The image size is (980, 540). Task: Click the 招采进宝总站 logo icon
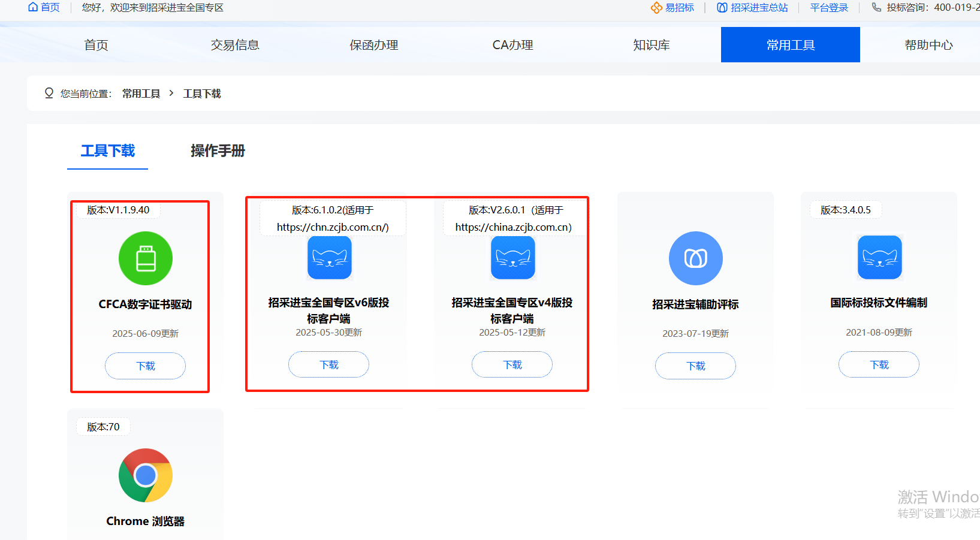722,8
